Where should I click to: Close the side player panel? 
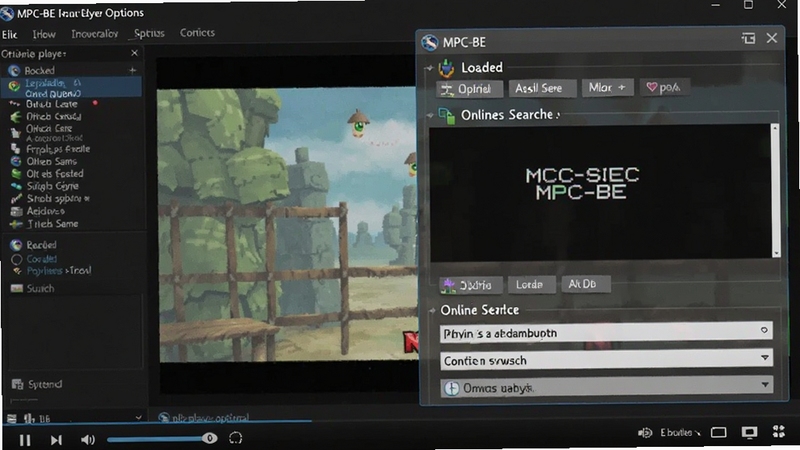click(134, 53)
